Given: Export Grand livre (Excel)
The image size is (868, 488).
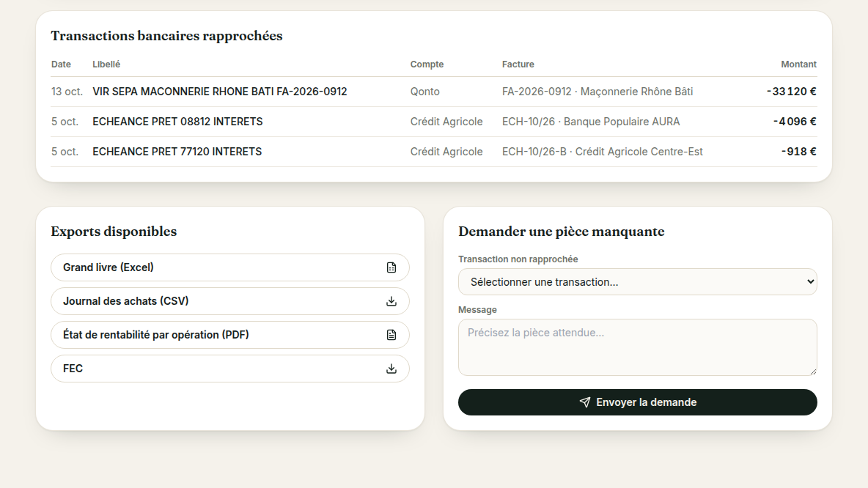Looking at the screenshot, I should click(x=229, y=267).
